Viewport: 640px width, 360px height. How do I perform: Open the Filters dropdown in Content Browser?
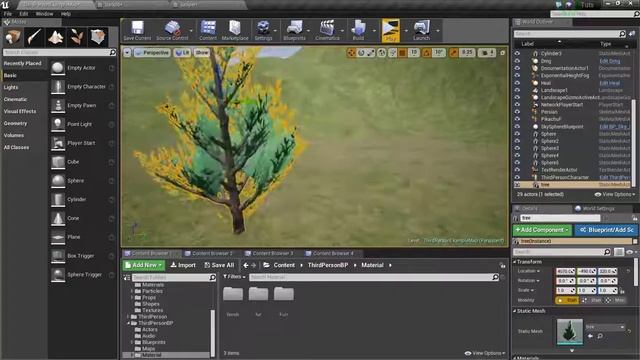coord(234,277)
